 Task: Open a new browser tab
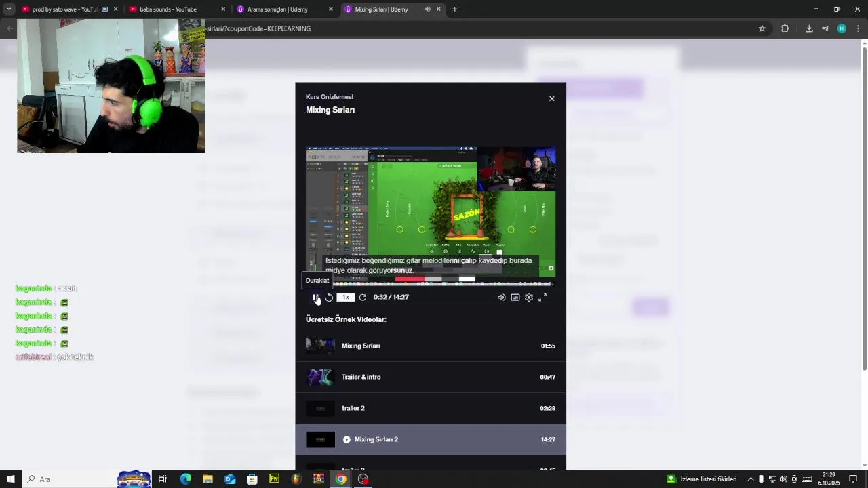454,9
